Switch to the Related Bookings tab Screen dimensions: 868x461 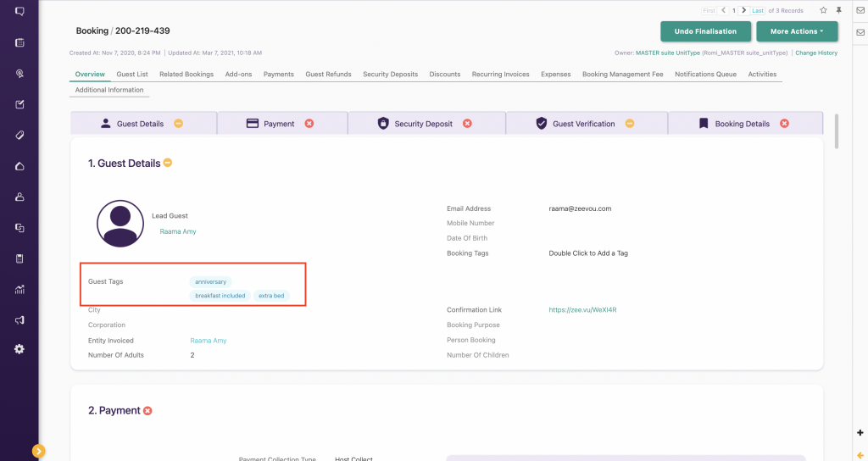click(186, 75)
